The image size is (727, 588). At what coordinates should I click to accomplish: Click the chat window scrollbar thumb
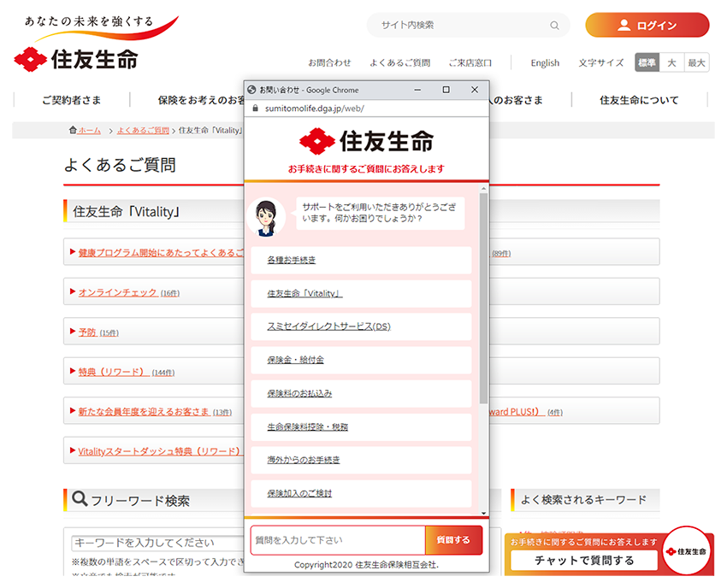tap(483, 298)
